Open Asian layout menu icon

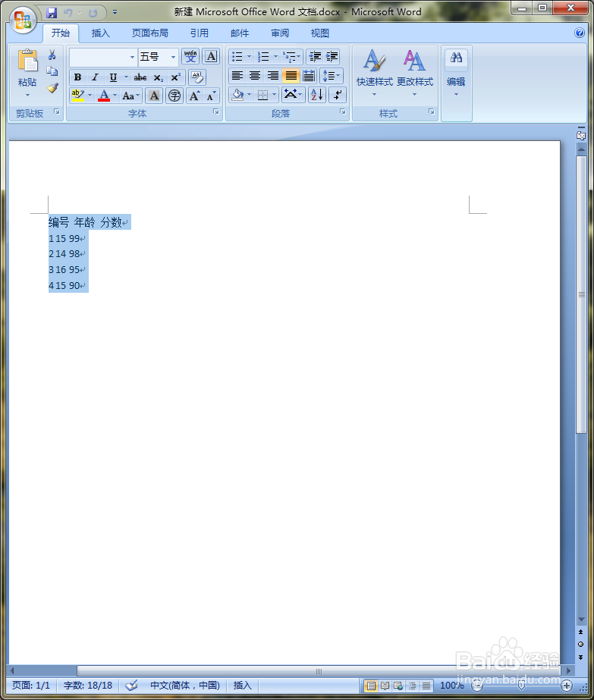click(294, 95)
